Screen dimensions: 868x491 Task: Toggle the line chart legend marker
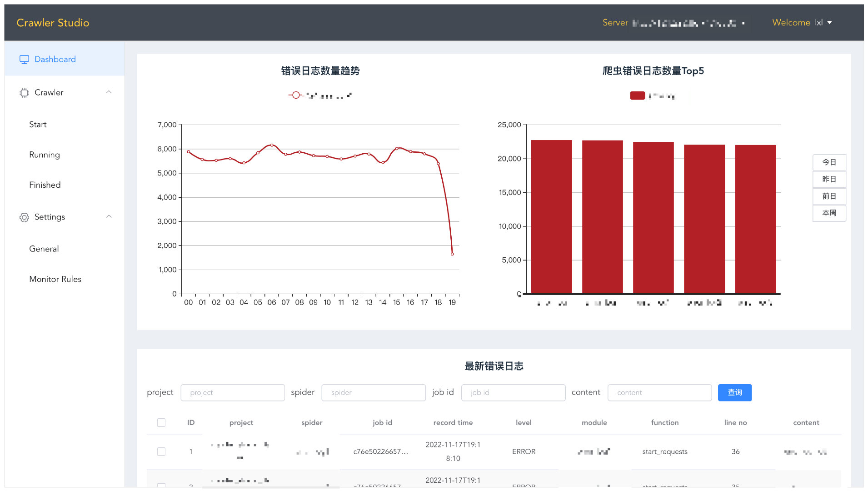296,95
